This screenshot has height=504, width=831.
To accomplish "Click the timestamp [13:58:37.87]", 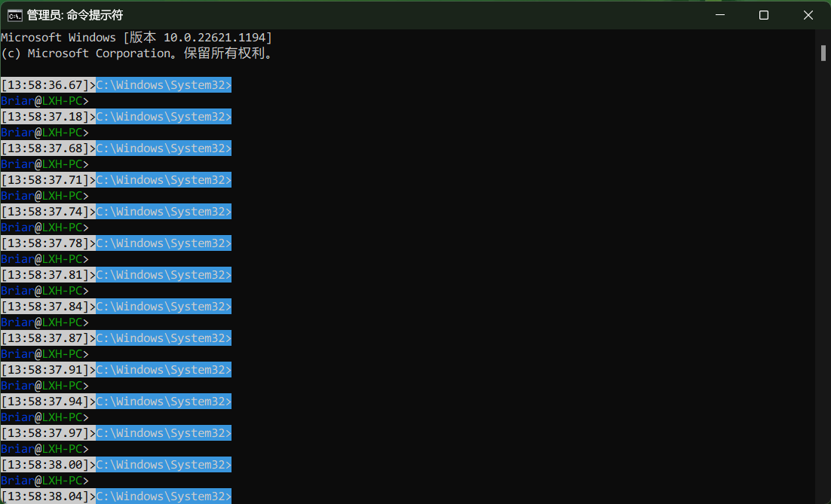I will (x=45, y=338).
